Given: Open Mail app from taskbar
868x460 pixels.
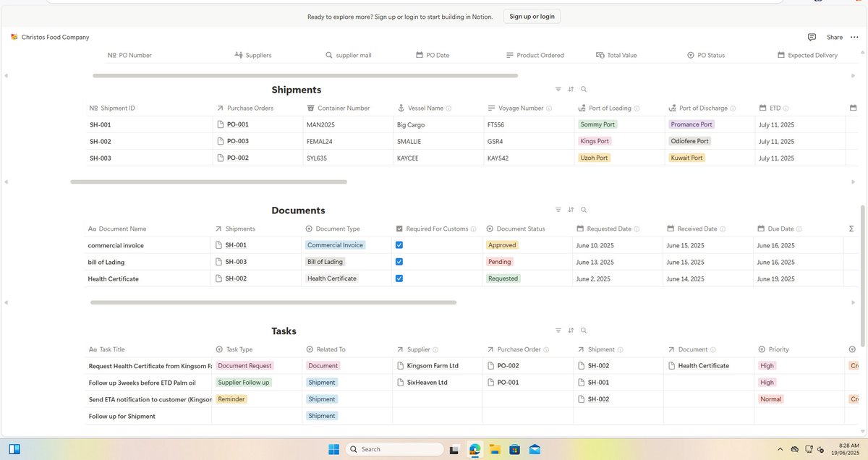Looking at the screenshot, I should coord(535,449).
